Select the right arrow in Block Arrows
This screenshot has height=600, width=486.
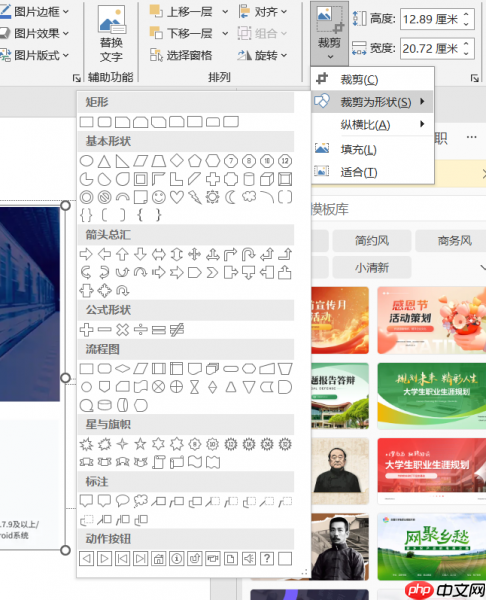(86, 254)
